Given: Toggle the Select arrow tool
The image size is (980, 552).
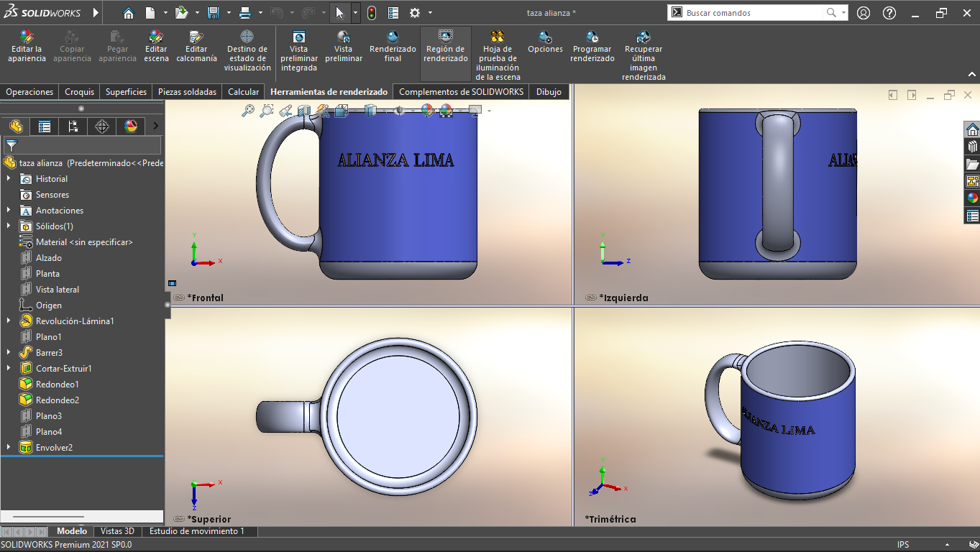Looking at the screenshot, I should pyautogui.click(x=340, y=13).
